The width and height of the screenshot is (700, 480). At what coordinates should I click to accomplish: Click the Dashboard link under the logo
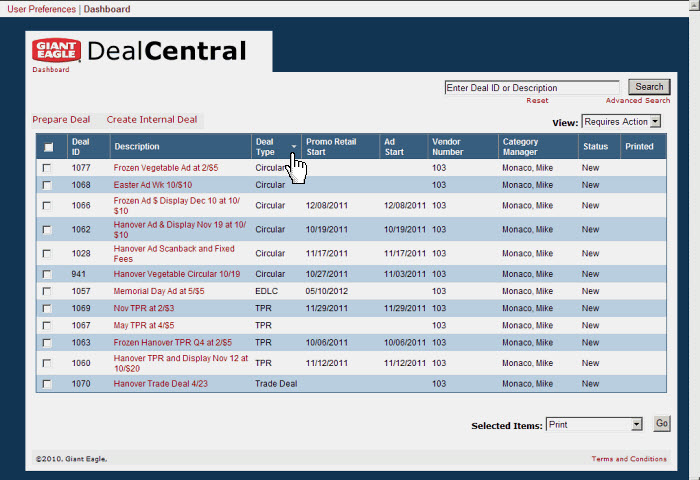click(50, 70)
